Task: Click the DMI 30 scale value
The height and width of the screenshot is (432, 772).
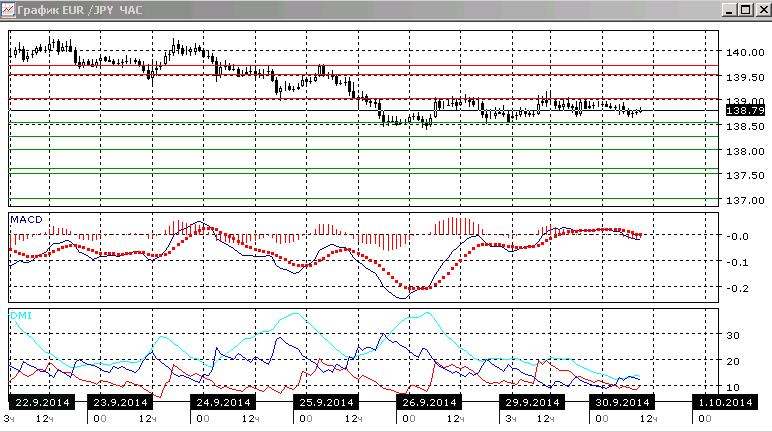Action: pyautogui.click(x=733, y=335)
